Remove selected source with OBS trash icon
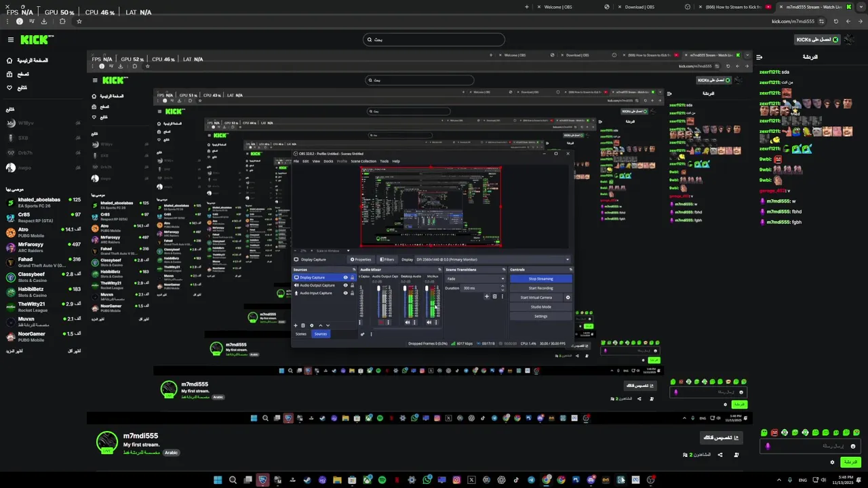The width and height of the screenshot is (868, 488). pyautogui.click(x=303, y=325)
